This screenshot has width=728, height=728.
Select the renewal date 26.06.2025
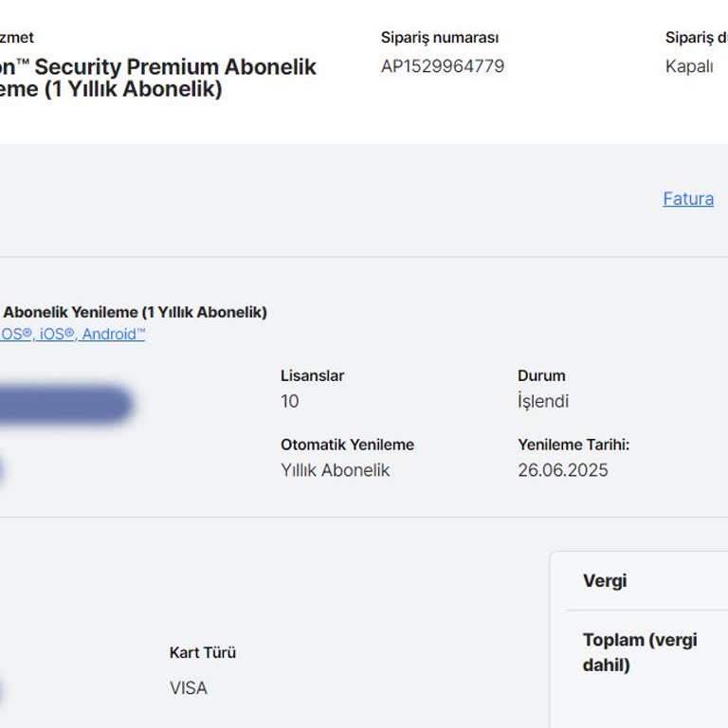click(x=563, y=470)
